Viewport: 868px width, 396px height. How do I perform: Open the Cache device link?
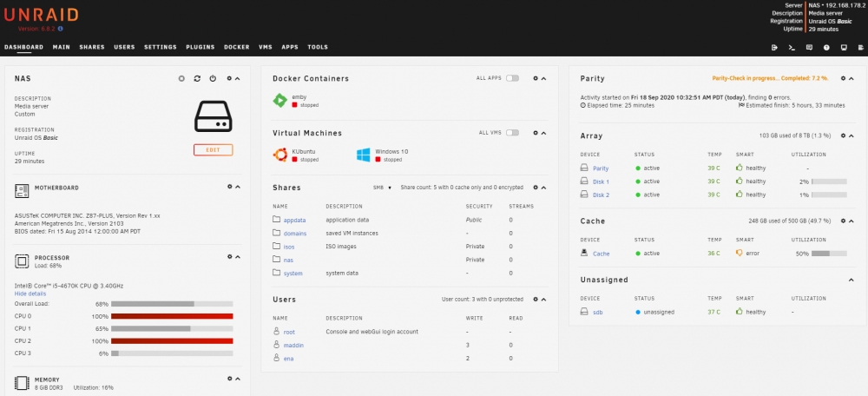tap(602, 254)
